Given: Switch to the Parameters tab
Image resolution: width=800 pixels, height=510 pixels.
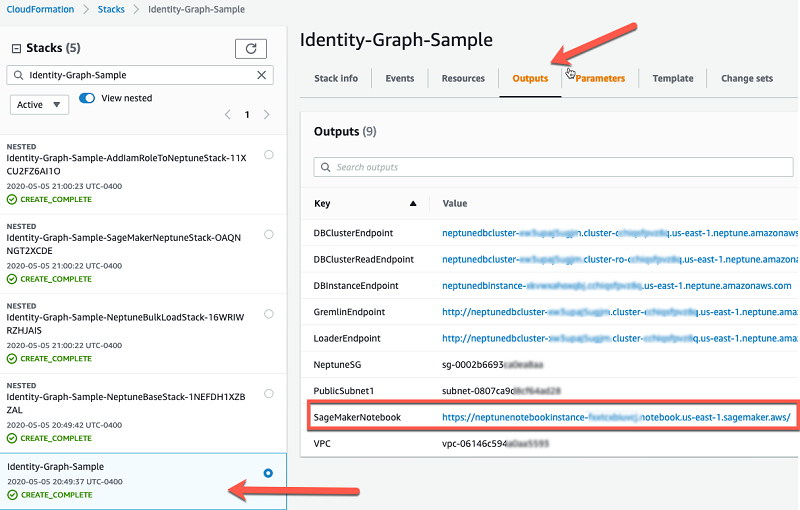Looking at the screenshot, I should click(x=600, y=79).
